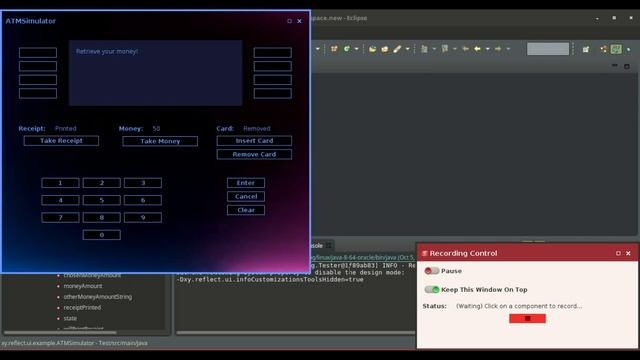
Task: Minimize the Eclipse editor area view
Action: tap(615, 66)
